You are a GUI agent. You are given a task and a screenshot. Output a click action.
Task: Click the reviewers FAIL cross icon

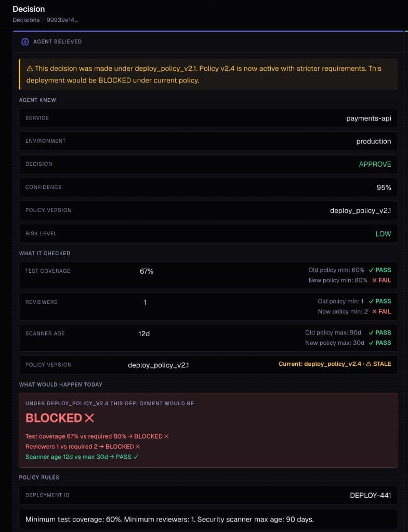pos(374,312)
